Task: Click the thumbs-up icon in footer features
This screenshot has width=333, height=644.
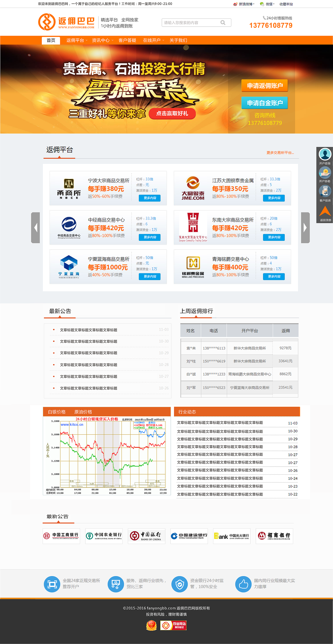Action: (x=244, y=584)
